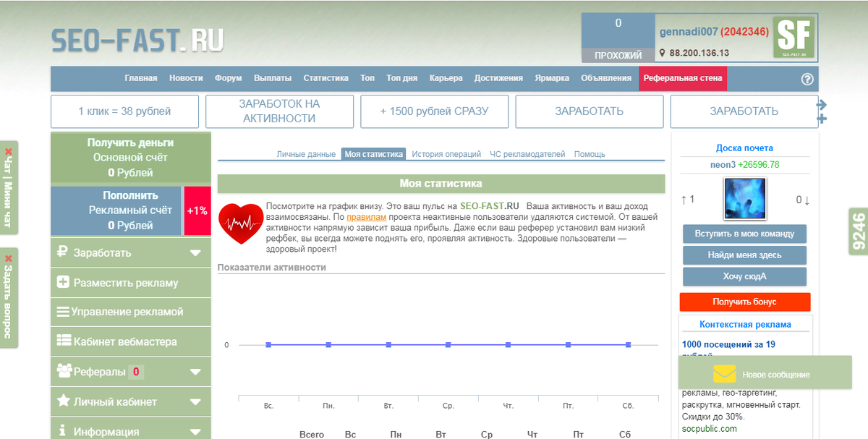Viewport: 868px width, 439px height.
Task: Open the правилам link in the description
Action: 367,217
